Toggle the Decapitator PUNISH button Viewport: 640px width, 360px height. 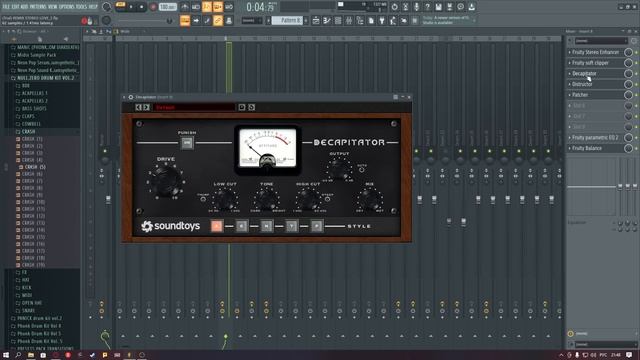(x=187, y=143)
